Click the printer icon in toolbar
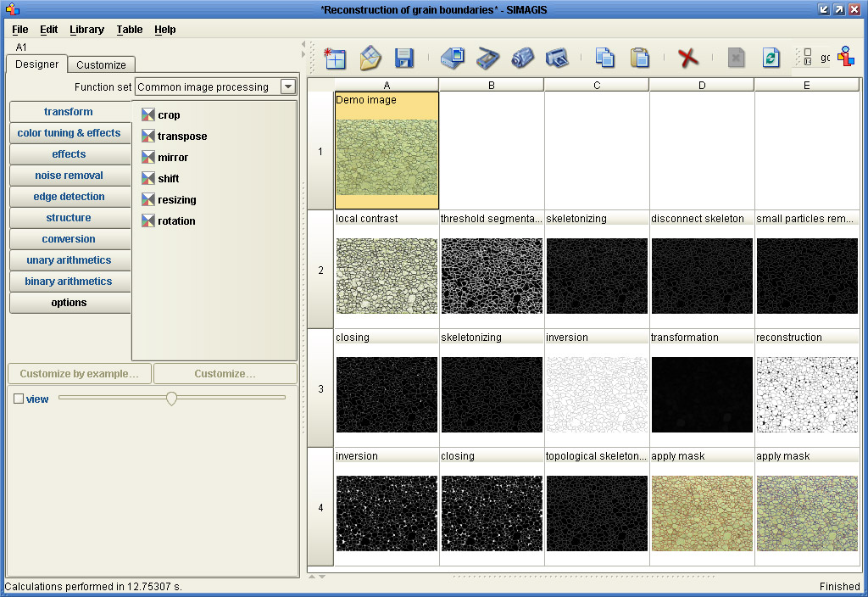This screenshot has height=597, width=868. [x=556, y=58]
